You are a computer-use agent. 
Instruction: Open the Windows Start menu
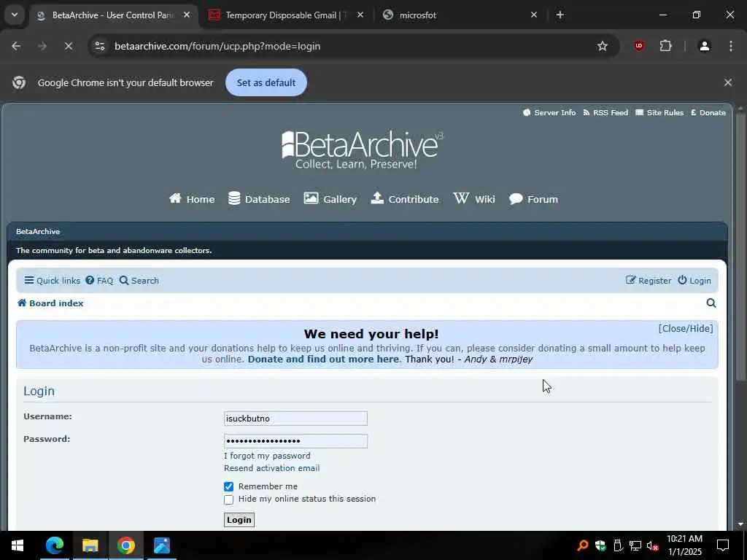tap(18, 545)
